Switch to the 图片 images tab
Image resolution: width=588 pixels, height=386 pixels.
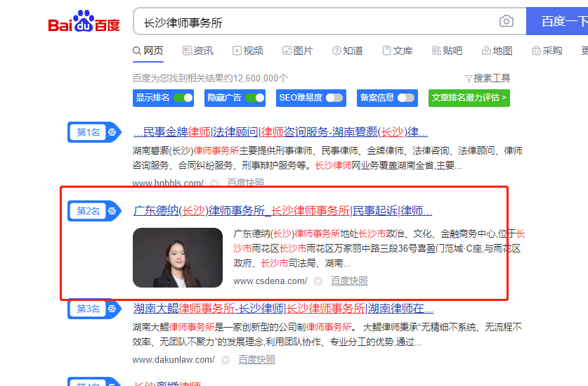[297, 51]
